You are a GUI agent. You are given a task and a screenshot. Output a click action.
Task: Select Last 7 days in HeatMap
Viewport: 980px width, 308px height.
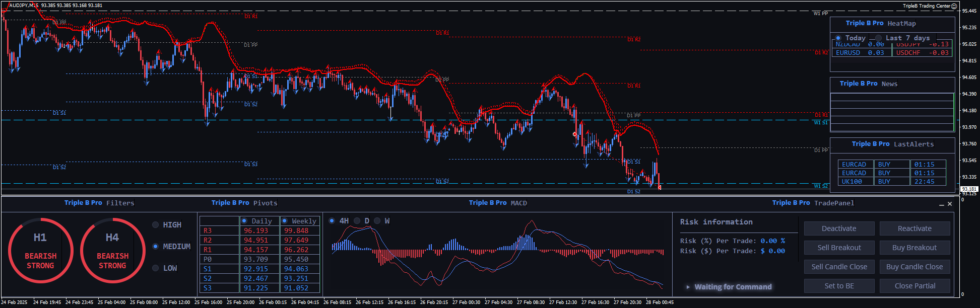point(879,38)
